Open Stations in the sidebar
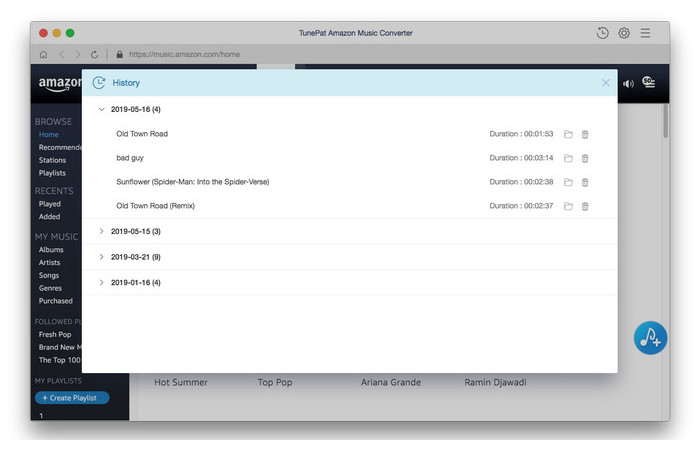Viewport: 700px width, 459px height. (x=52, y=160)
